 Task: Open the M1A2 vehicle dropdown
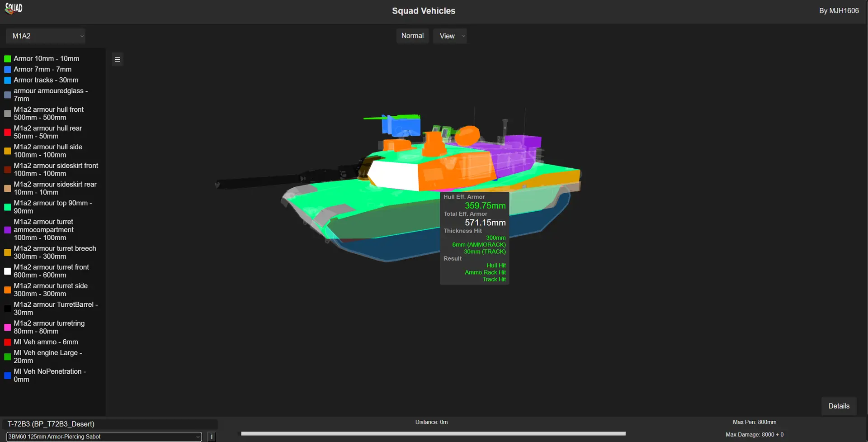[x=46, y=36]
